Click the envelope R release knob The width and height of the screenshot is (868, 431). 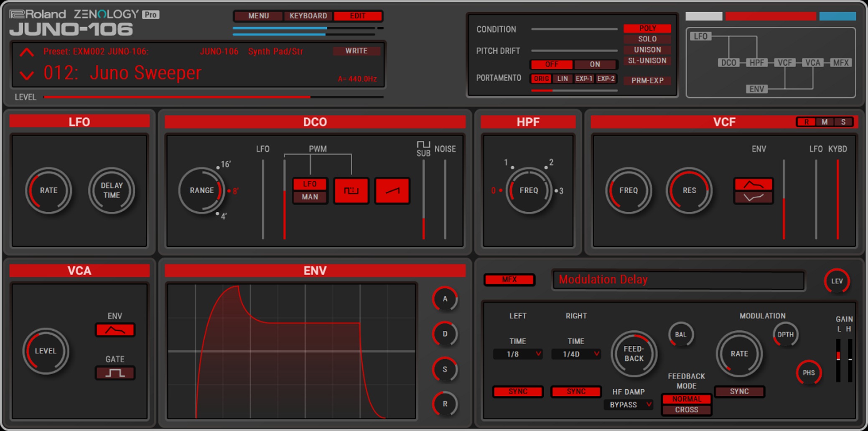pos(445,404)
